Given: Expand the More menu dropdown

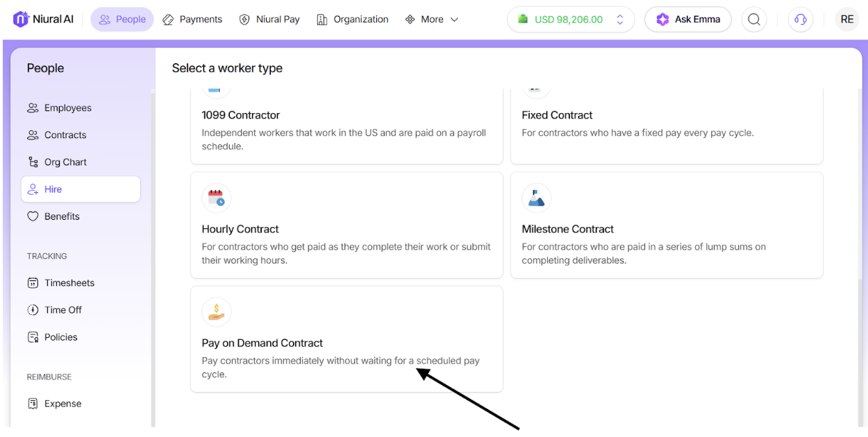Looking at the screenshot, I should tap(431, 19).
